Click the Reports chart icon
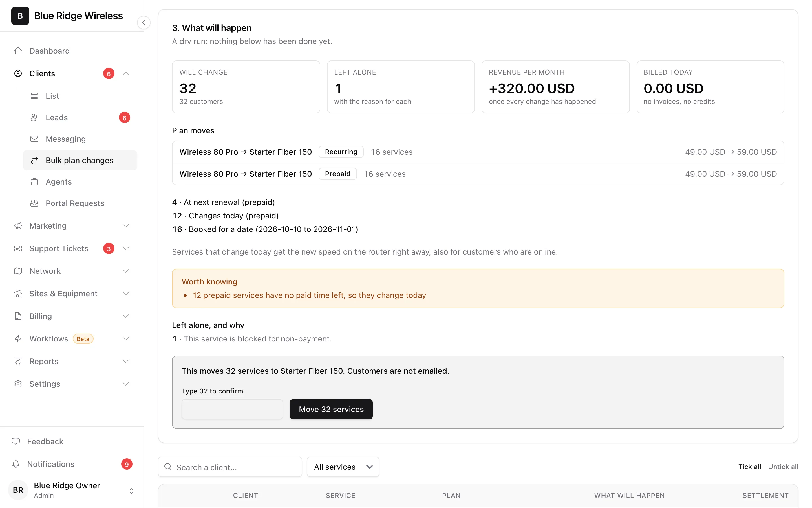This screenshot has height=508, width=812. [x=18, y=361]
